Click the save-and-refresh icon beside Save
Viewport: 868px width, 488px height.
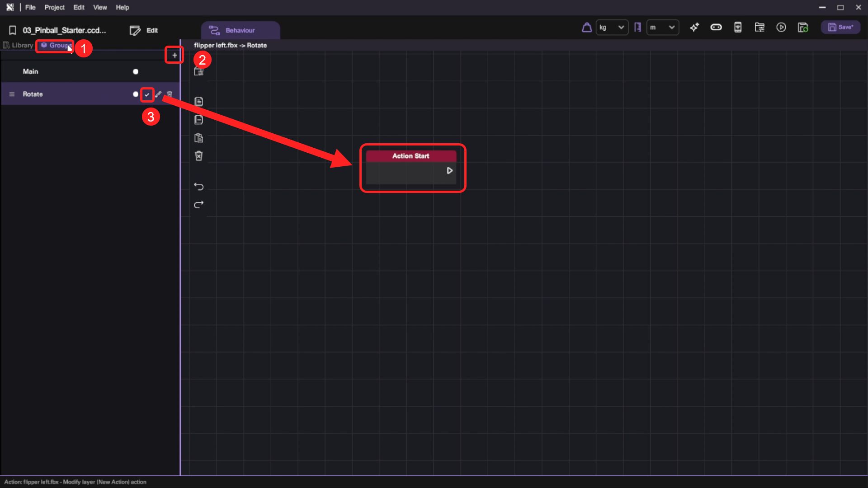coord(803,28)
